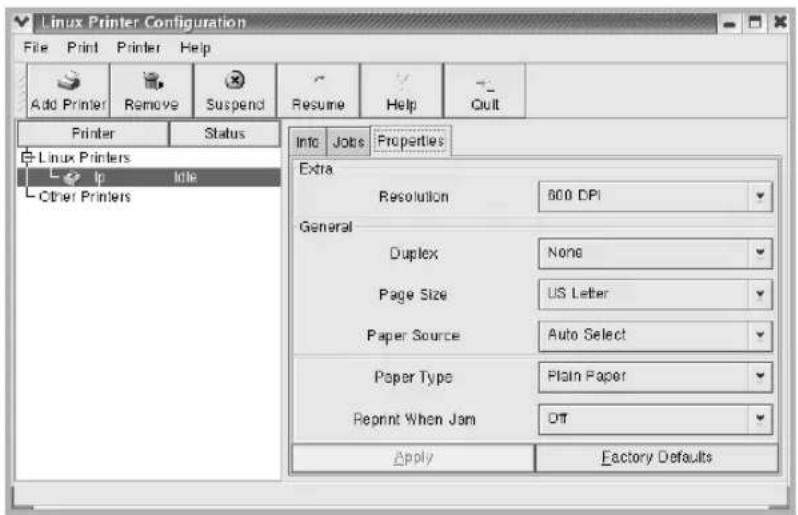
Task: Click the Factory Defaults button
Action: (657, 458)
